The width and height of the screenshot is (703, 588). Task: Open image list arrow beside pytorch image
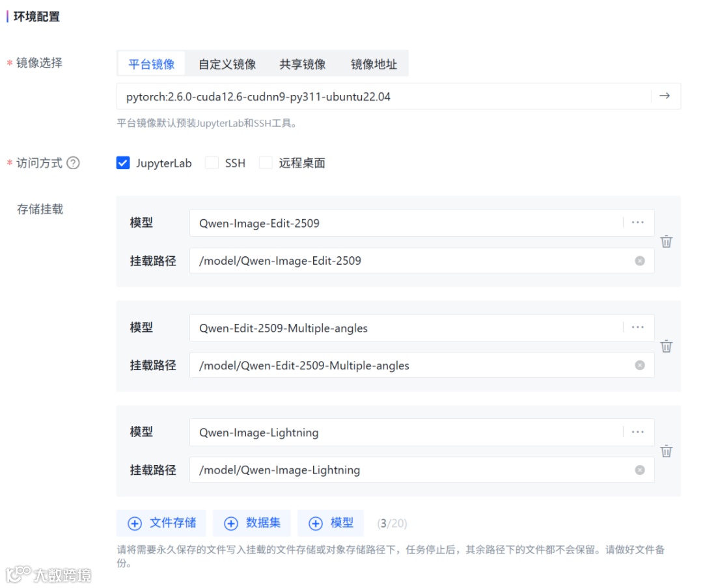pos(665,96)
